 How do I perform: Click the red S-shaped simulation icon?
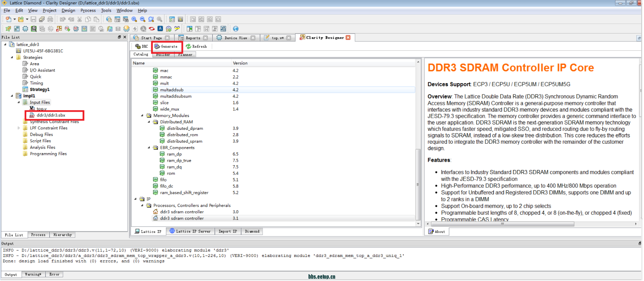pyautogui.click(x=152, y=29)
